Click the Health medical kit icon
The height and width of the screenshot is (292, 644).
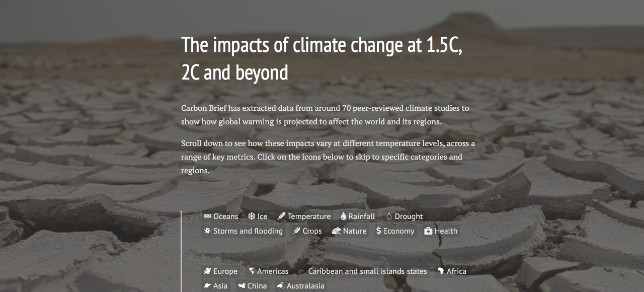coord(428,231)
